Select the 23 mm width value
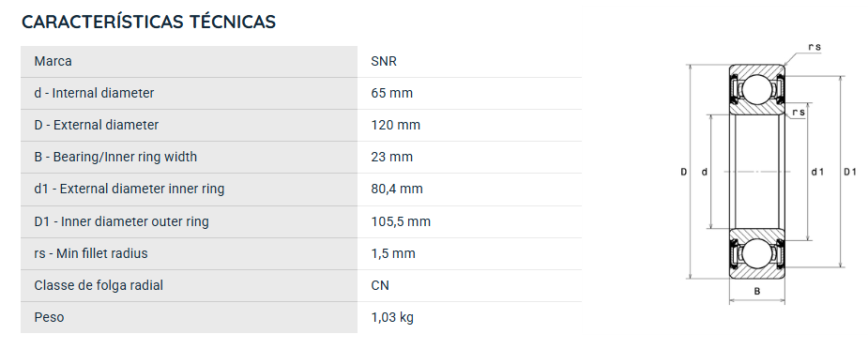Viewport: 868px width, 349px height. click(x=392, y=157)
